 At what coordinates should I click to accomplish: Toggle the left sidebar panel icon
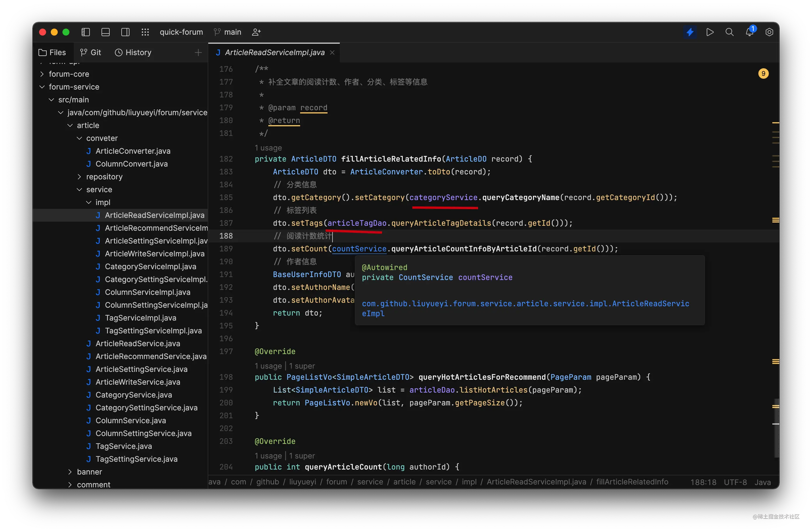point(86,32)
